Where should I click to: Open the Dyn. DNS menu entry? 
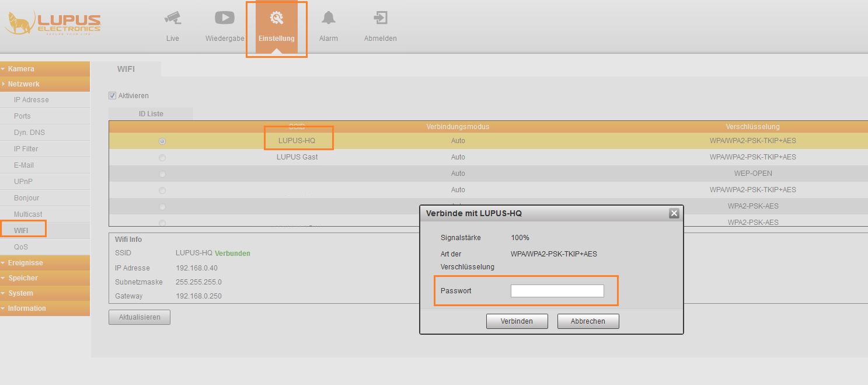45,133
